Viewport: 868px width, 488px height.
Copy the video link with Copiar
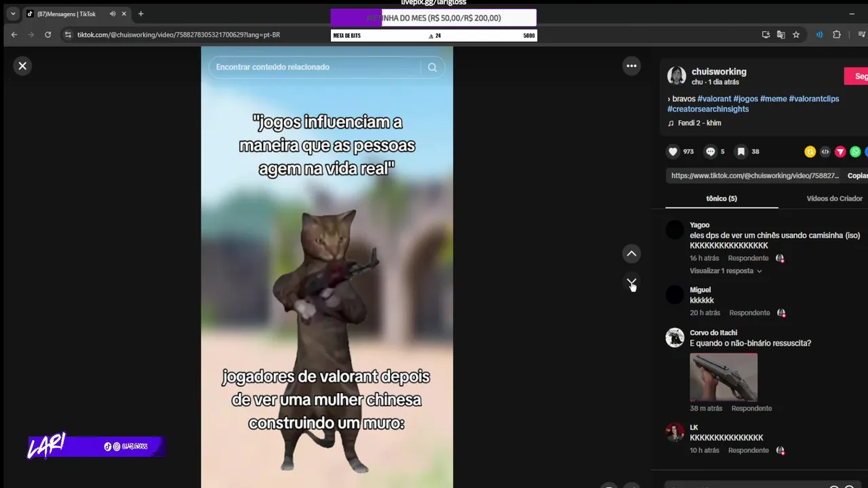857,176
